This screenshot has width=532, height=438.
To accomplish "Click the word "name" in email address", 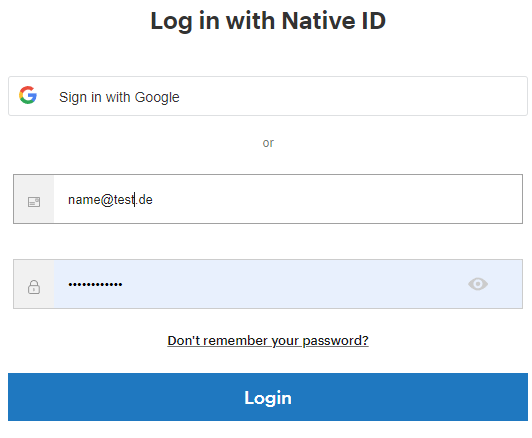I will pos(84,200).
